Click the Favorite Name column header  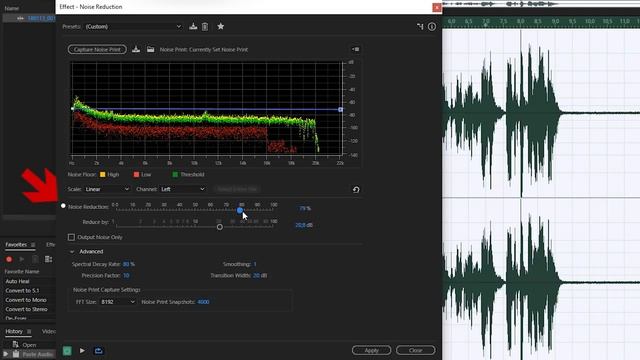(22, 271)
